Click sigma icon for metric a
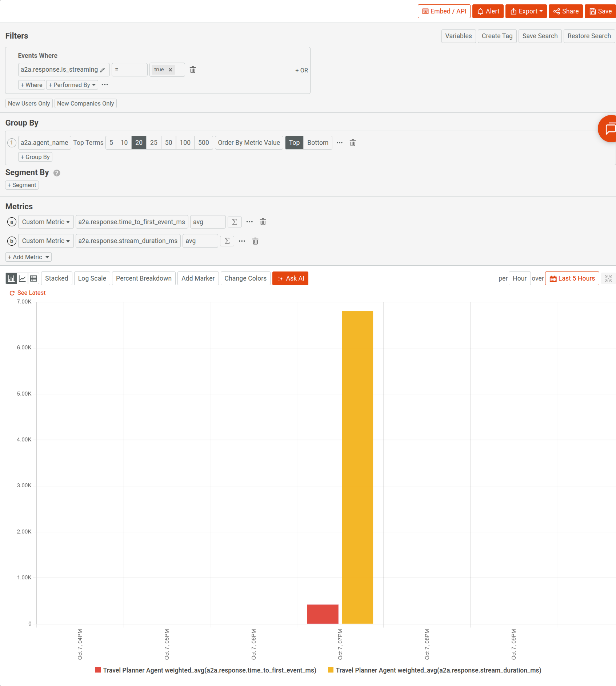 pyautogui.click(x=235, y=222)
